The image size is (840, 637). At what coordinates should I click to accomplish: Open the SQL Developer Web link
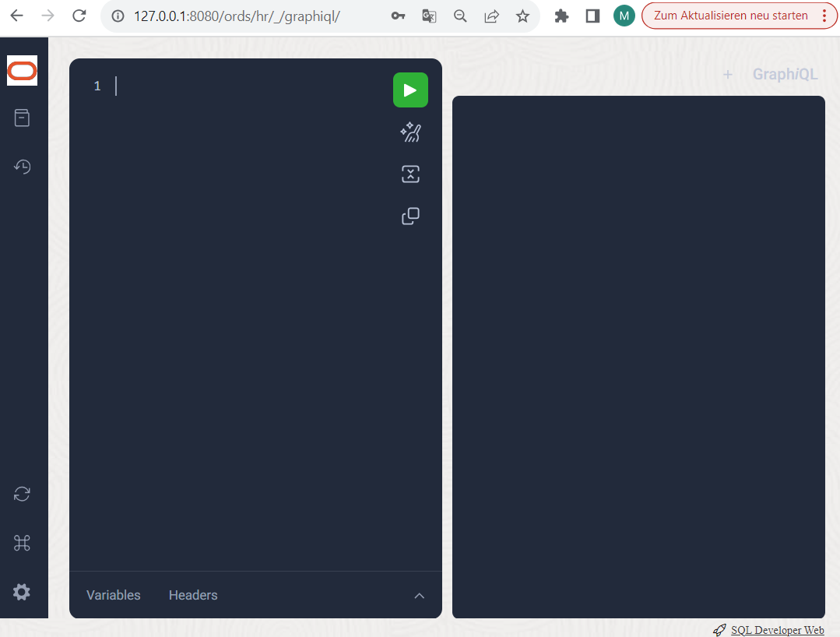tap(776, 629)
